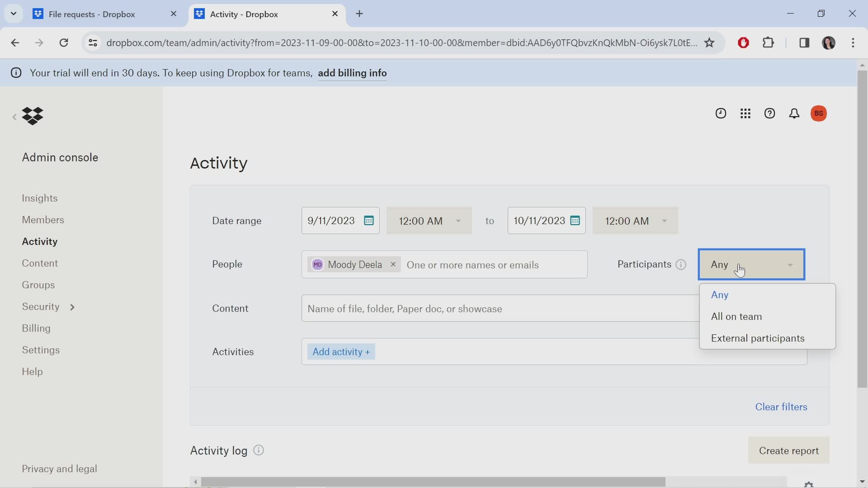Click the Admin console heading
This screenshot has height=488, width=868.
(60, 157)
